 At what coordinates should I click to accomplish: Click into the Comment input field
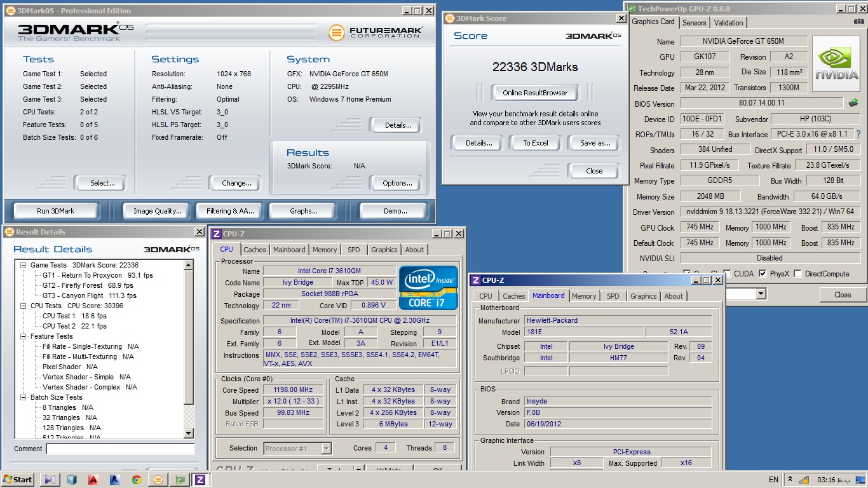[x=120, y=449]
